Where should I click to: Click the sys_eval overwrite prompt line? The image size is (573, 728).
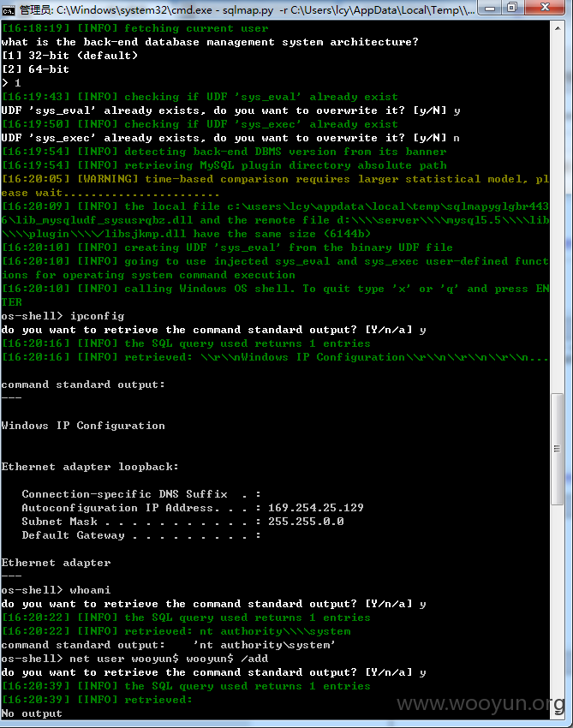click(x=230, y=110)
